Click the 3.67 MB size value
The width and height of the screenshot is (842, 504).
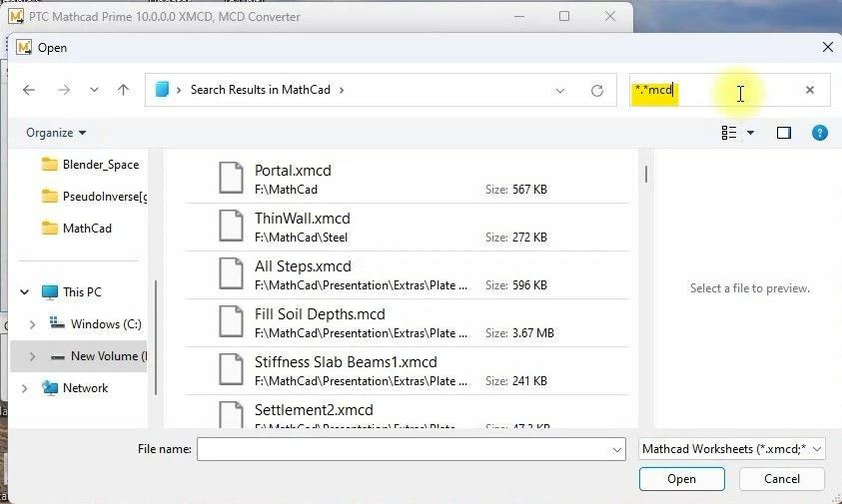532,332
